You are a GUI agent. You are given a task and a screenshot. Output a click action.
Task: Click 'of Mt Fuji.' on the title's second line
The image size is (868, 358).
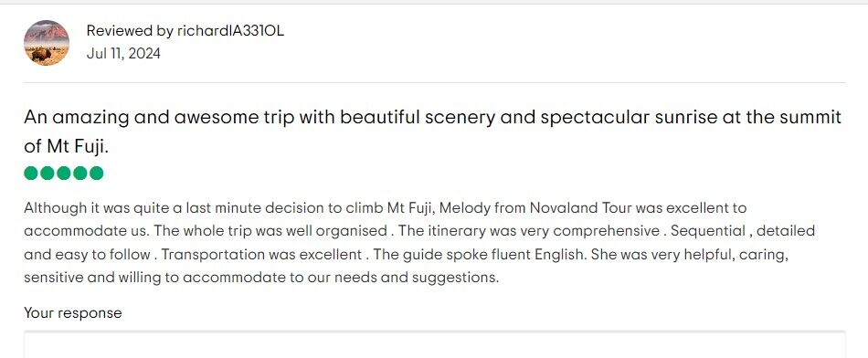[67, 147]
